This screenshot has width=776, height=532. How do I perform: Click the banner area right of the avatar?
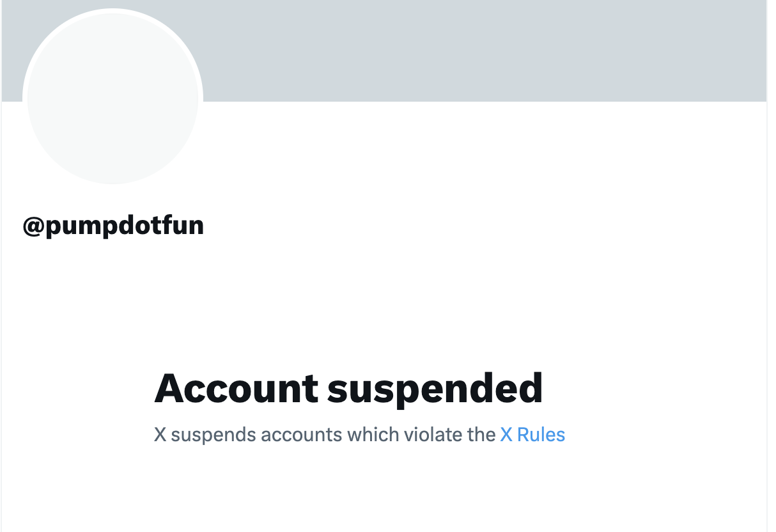coord(486,51)
